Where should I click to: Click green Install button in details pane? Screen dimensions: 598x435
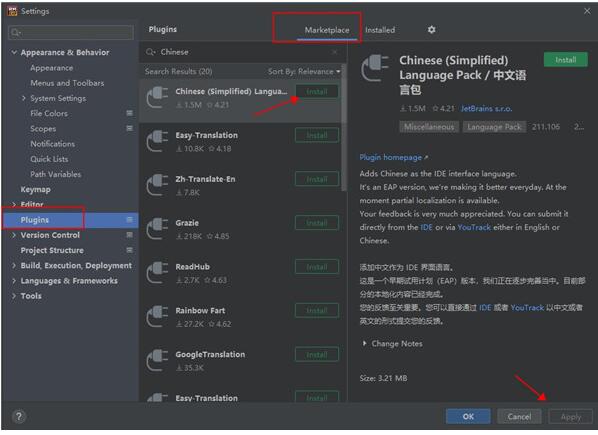point(566,60)
